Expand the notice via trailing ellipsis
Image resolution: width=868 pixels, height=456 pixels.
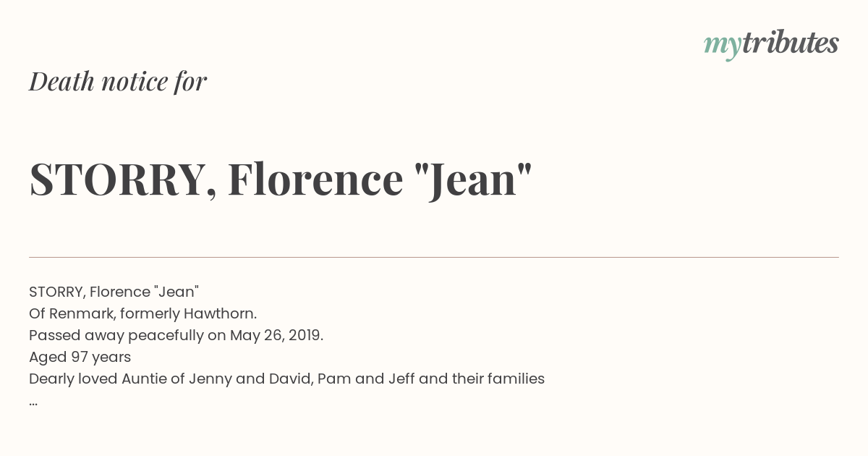(33, 403)
